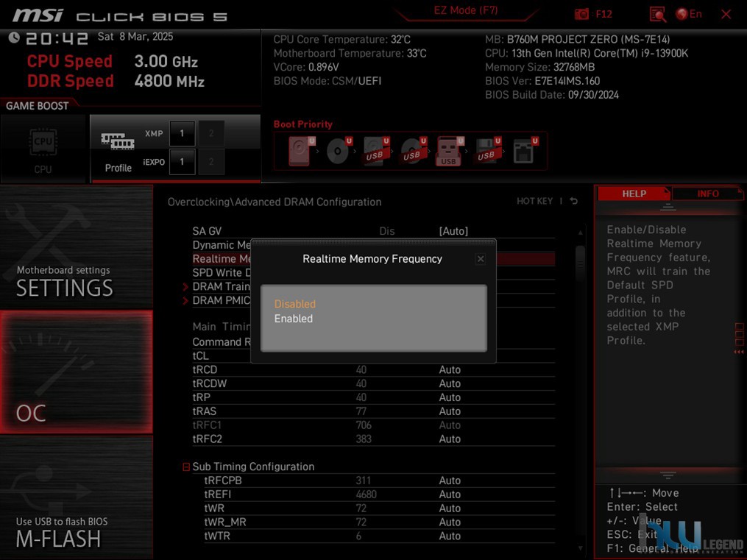Viewport: 747px width, 560px height.
Task: Click the tRFC2 Auto value field
Action: pos(450,439)
